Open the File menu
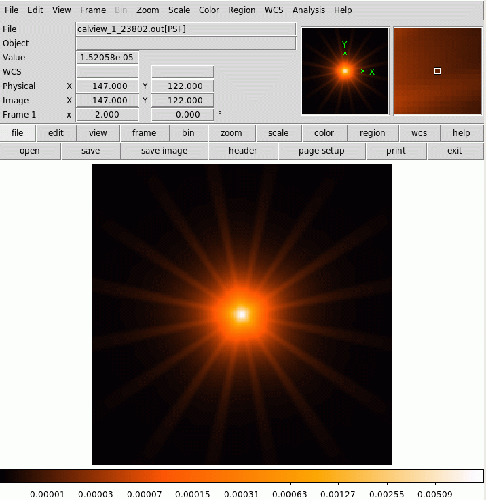This screenshot has width=486, height=500. coord(11,10)
